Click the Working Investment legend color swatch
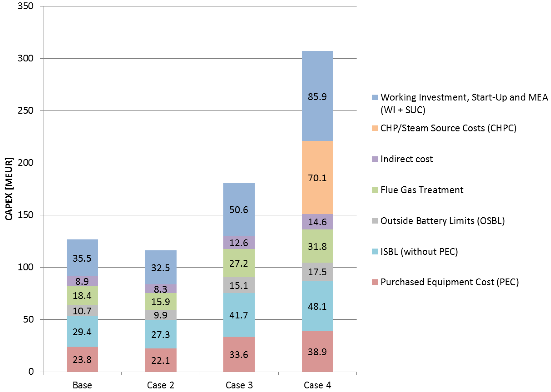551x392 pixels. (375, 97)
